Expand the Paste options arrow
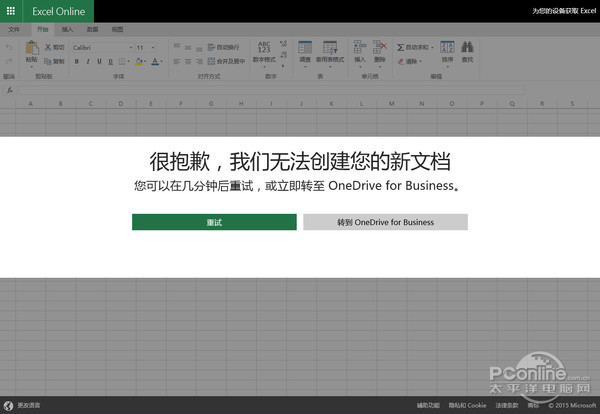600x414 pixels. (32, 67)
